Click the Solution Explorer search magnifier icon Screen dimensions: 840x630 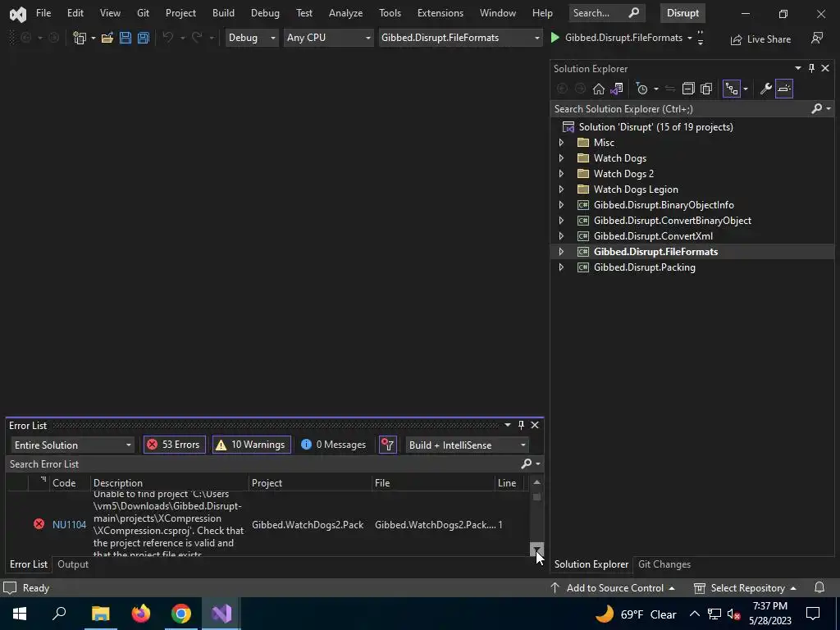(x=816, y=109)
